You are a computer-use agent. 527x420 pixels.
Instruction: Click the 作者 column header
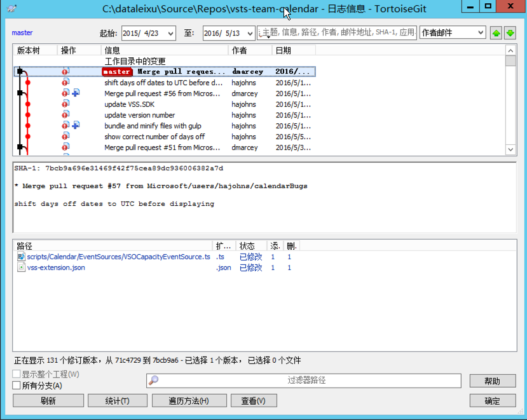click(250, 50)
